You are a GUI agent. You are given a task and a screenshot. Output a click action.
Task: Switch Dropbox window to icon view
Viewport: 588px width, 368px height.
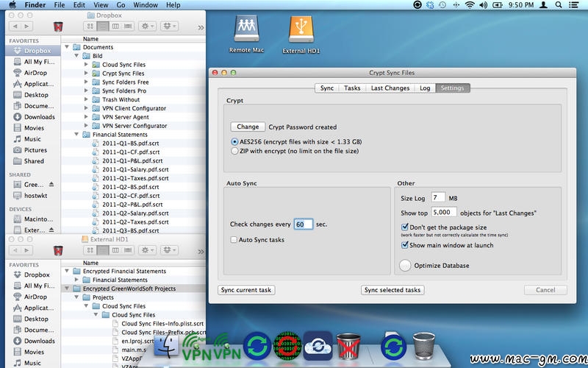point(90,26)
